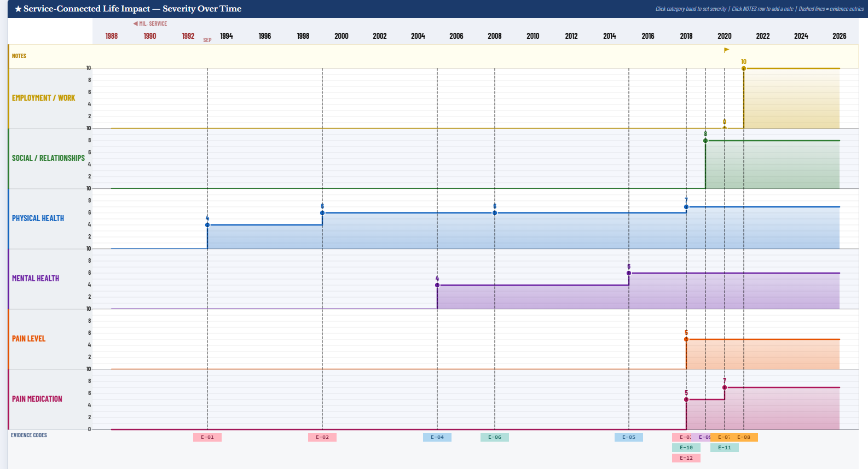The height and width of the screenshot is (469, 868).
Task: Open evidence code E-02
Action: (322, 437)
